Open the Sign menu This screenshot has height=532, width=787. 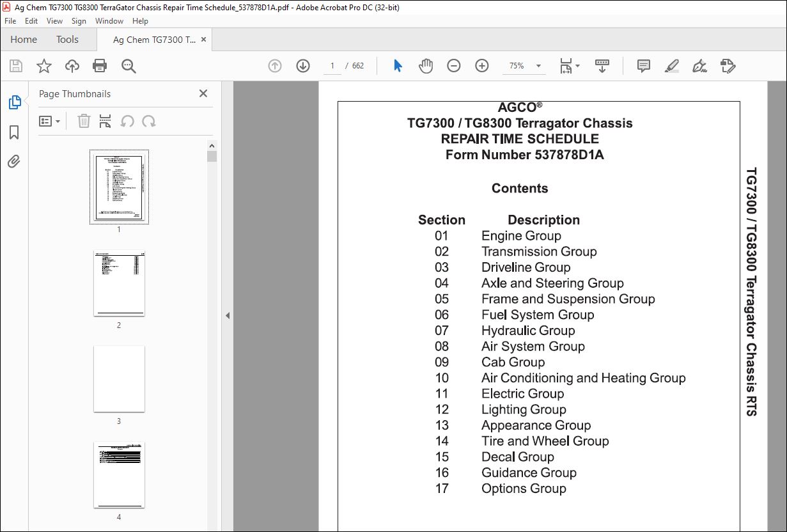[x=79, y=21]
